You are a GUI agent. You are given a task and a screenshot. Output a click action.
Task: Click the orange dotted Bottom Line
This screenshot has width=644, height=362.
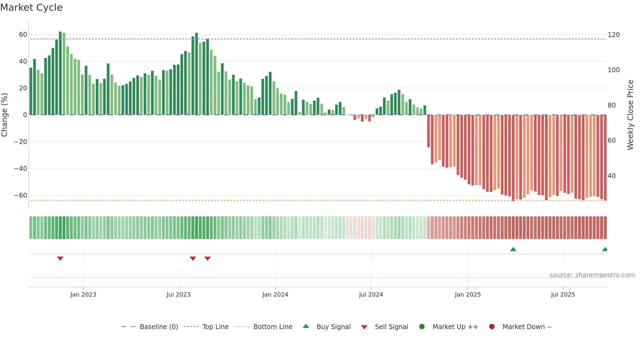[x=318, y=200]
